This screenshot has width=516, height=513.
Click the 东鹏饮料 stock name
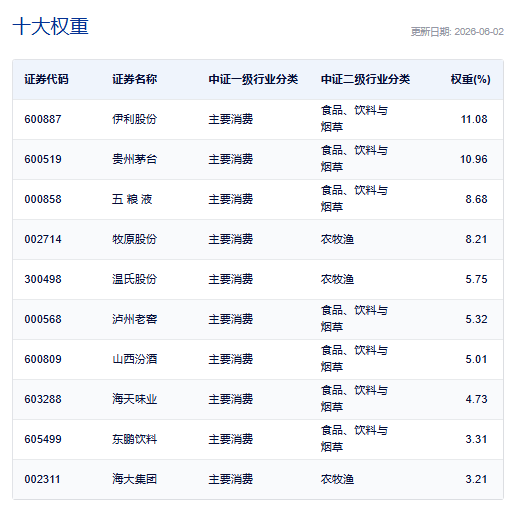tap(134, 439)
